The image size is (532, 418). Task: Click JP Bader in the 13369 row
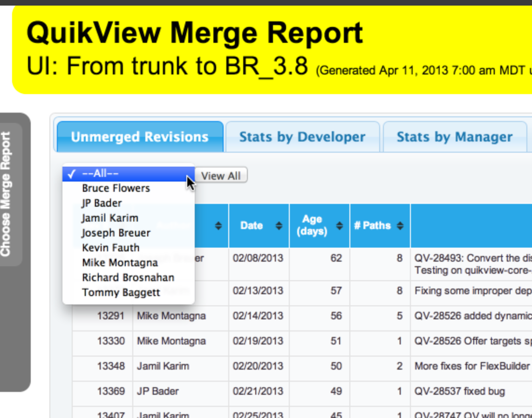tap(158, 391)
